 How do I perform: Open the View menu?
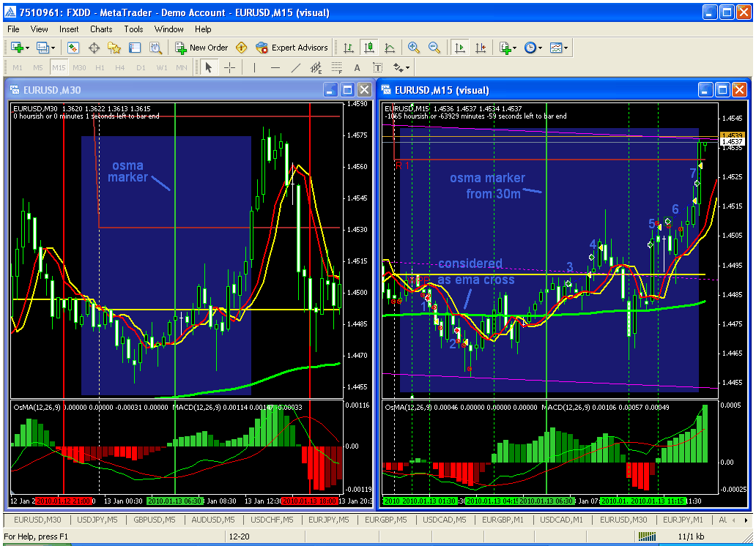pyautogui.click(x=39, y=29)
